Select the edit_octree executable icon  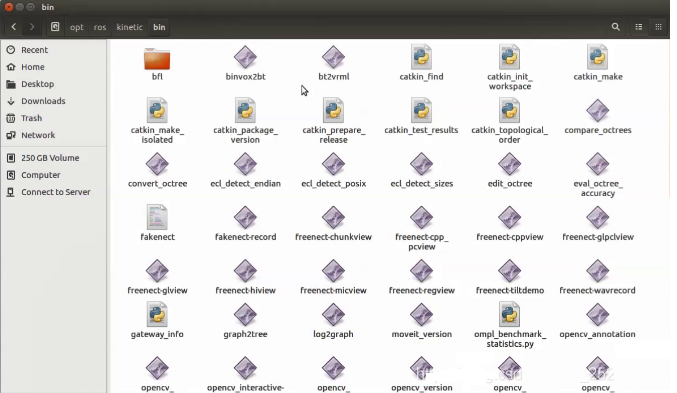pos(509,164)
